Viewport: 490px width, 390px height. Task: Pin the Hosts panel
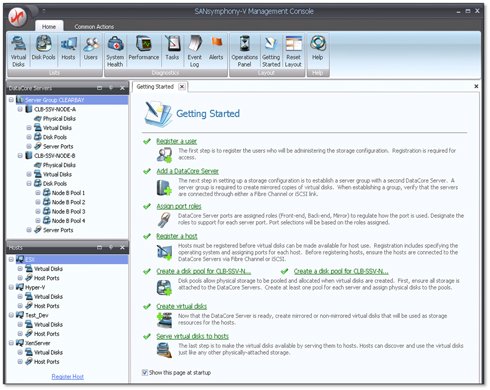111,247
